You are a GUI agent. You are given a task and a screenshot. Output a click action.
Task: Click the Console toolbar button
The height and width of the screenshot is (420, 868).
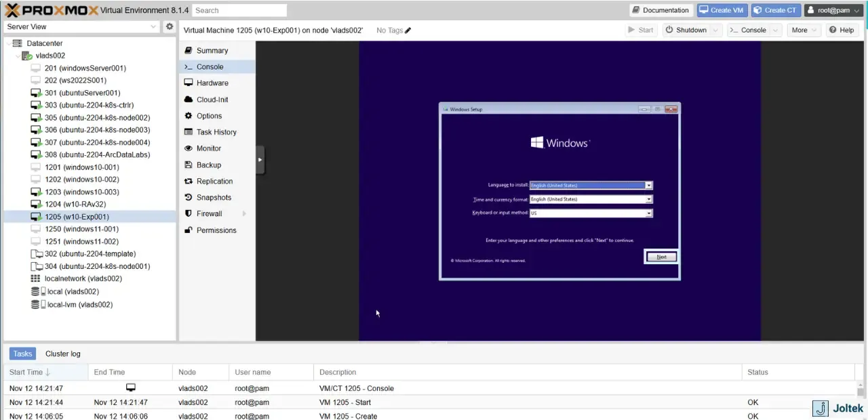pos(748,30)
